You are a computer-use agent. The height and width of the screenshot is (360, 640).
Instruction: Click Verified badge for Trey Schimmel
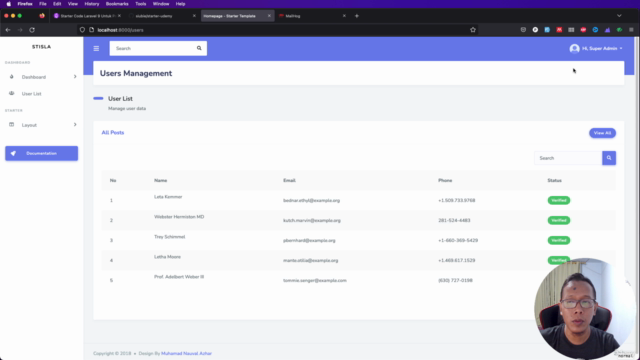click(x=558, y=240)
